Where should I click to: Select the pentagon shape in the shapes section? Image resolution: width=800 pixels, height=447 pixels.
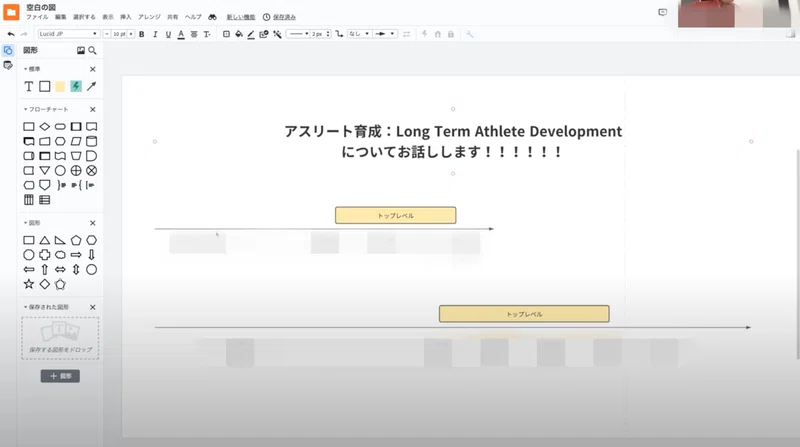click(76, 240)
